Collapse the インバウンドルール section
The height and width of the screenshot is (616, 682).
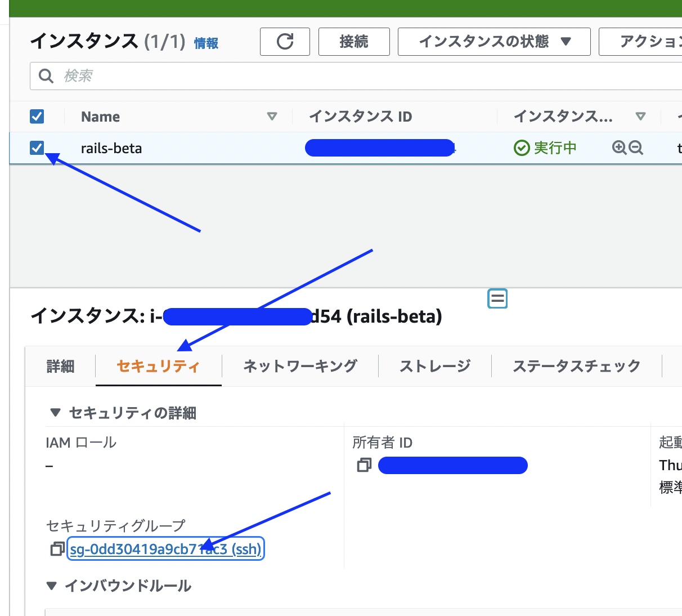click(51, 586)
